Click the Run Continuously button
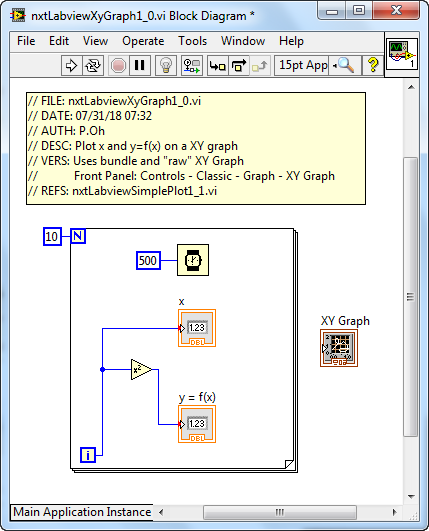Image resolution: width=429 pixels, height=531 pixels. click(x=93, y=65)
